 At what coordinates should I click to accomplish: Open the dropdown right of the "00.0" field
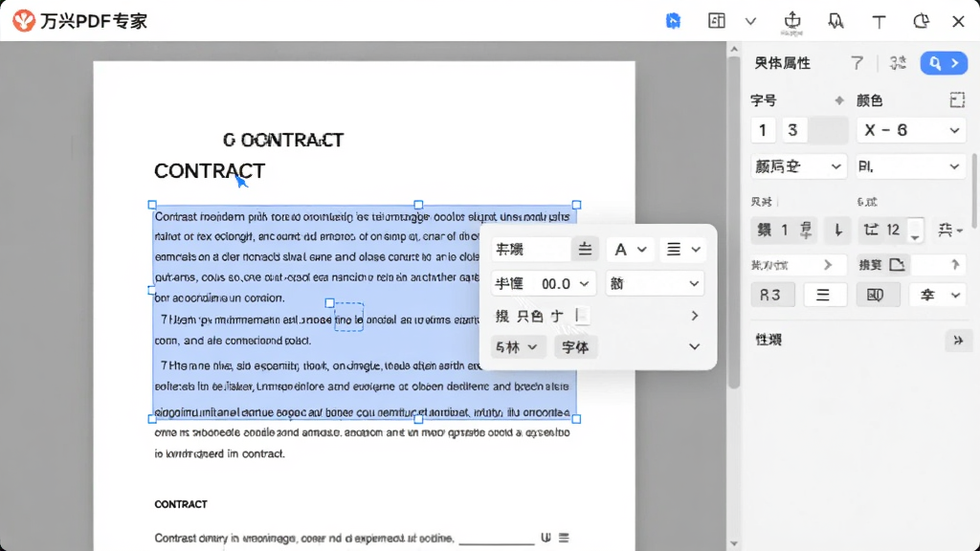654,283
